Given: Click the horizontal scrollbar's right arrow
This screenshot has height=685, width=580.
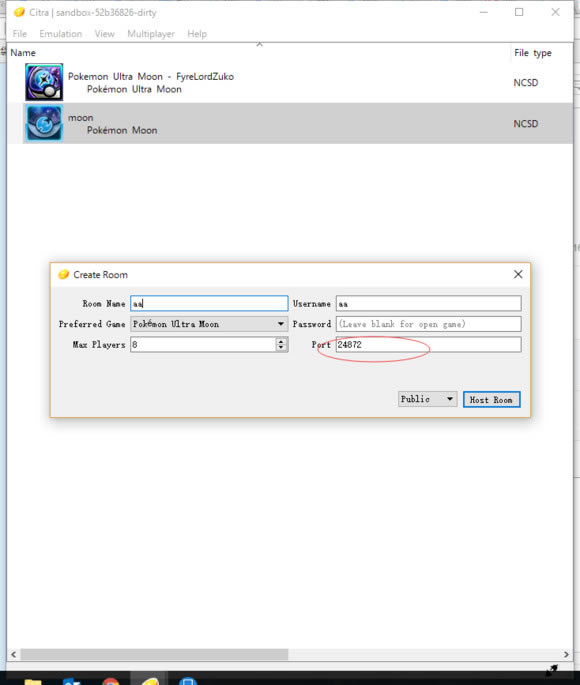Looking at the screenshot, I should 566,654.
